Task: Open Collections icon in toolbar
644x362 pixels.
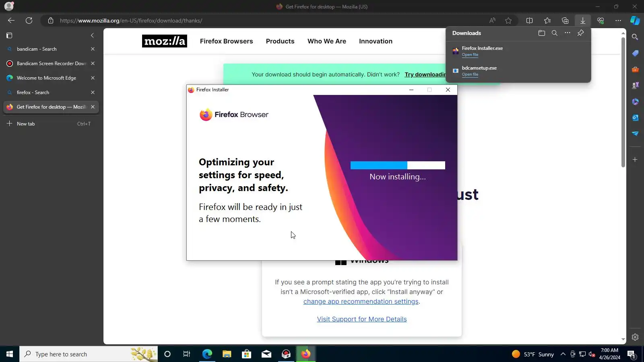Action: (x=565, y=21)
